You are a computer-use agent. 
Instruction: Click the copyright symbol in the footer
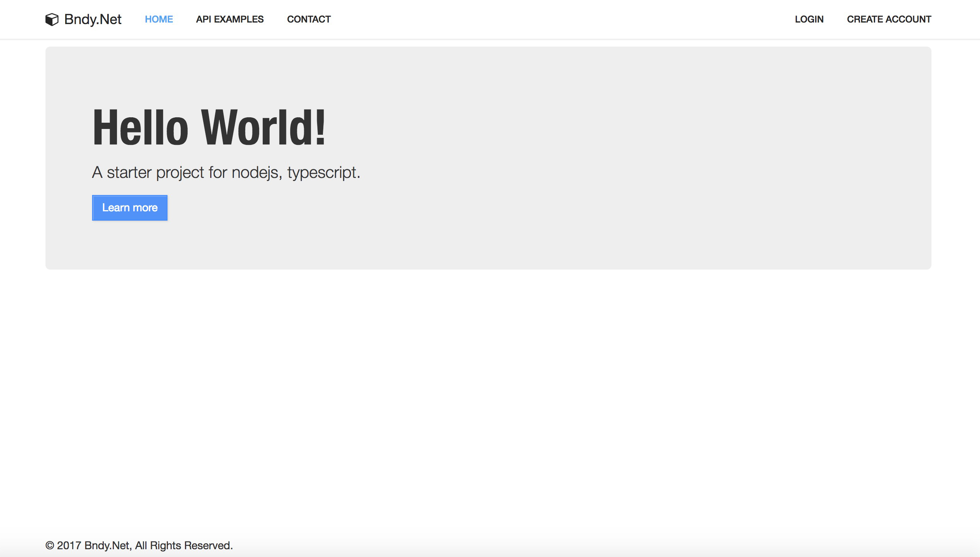click(50, 545)
